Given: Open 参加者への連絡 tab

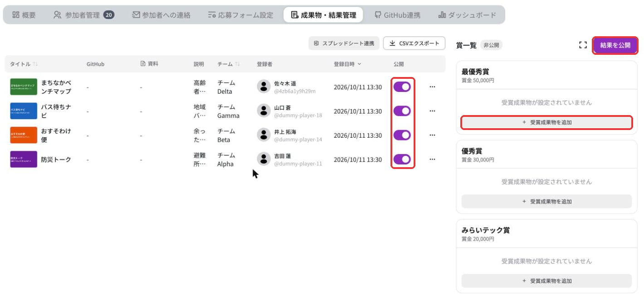Looking at the screenshot, I should tap(161, 15).
